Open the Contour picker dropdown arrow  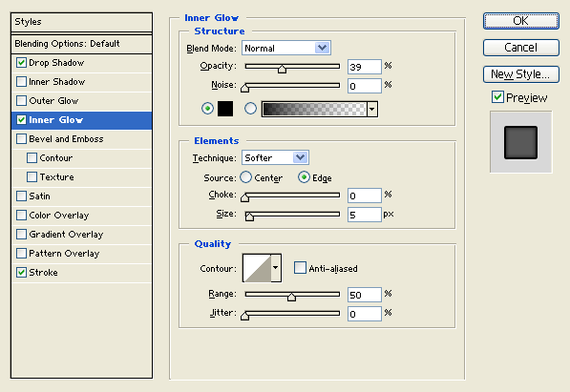276,268
